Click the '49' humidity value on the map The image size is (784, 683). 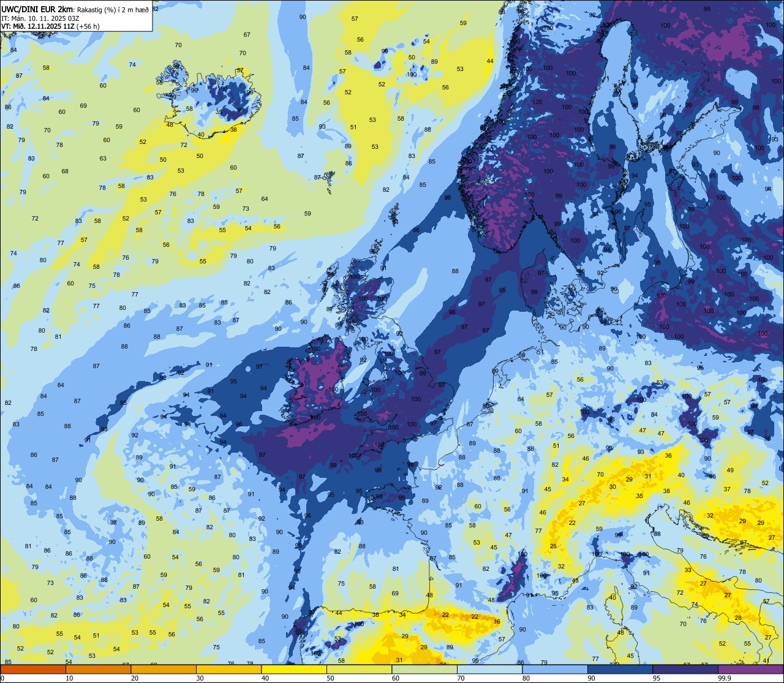coord(729,470)
